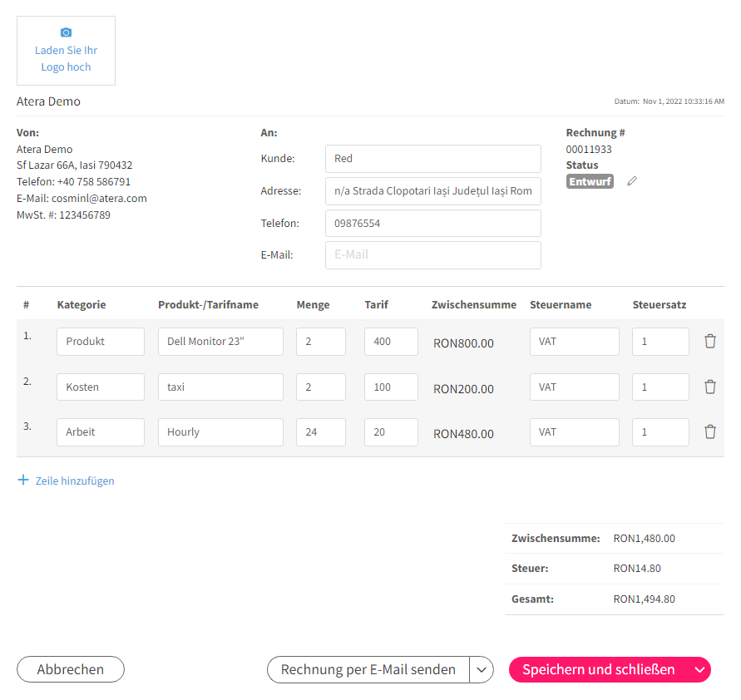Click product name field taxi
This screenshot has width=741, height=700.
tap(220, 387)
